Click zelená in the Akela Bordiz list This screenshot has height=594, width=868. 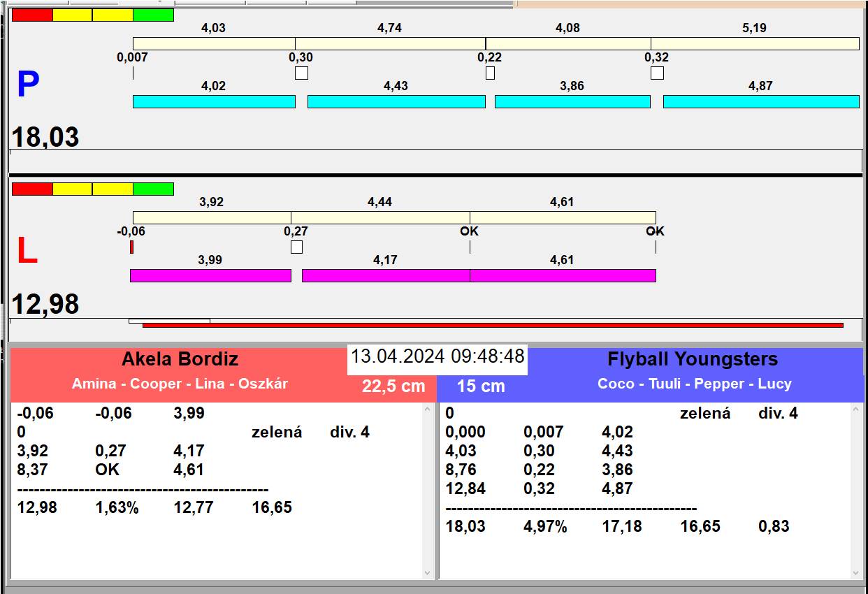277,433
